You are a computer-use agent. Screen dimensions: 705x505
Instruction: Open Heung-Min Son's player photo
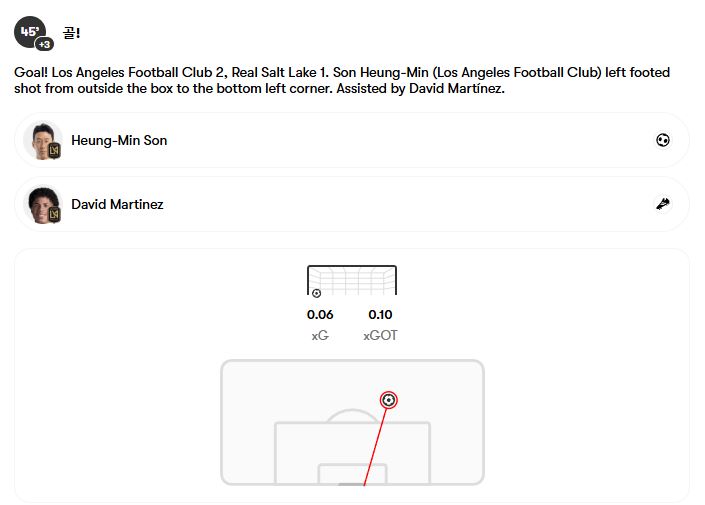(41, 140)
